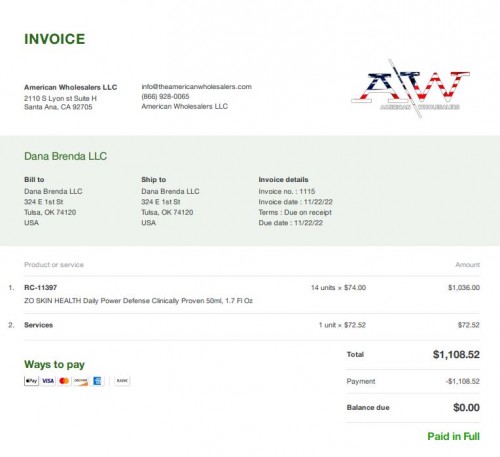The width and height of the screenshot is (500, 457).
Task: Click the bold American Wholesalers LLC sender name
Action: click(70, 87)
